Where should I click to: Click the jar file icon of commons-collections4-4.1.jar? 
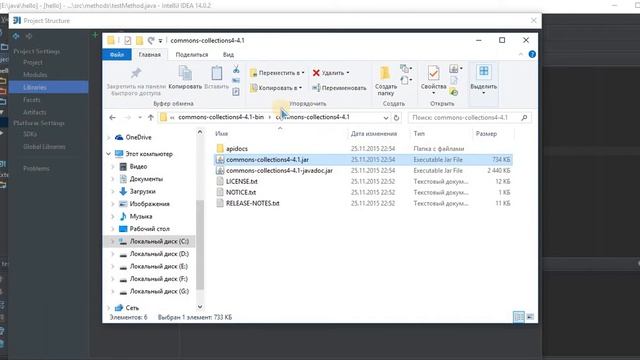click(x=220, y=160)
